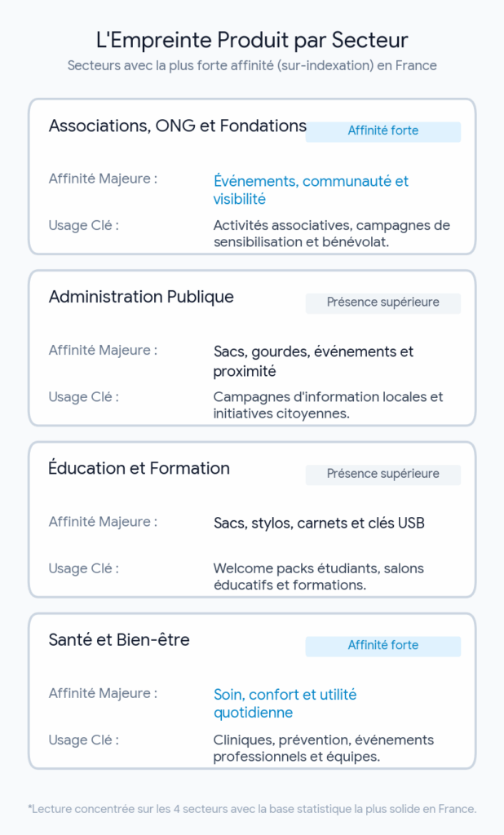Click the 'Affinité forte' badge on Associations card
The image size is (504, 835).
pos(383,131)
